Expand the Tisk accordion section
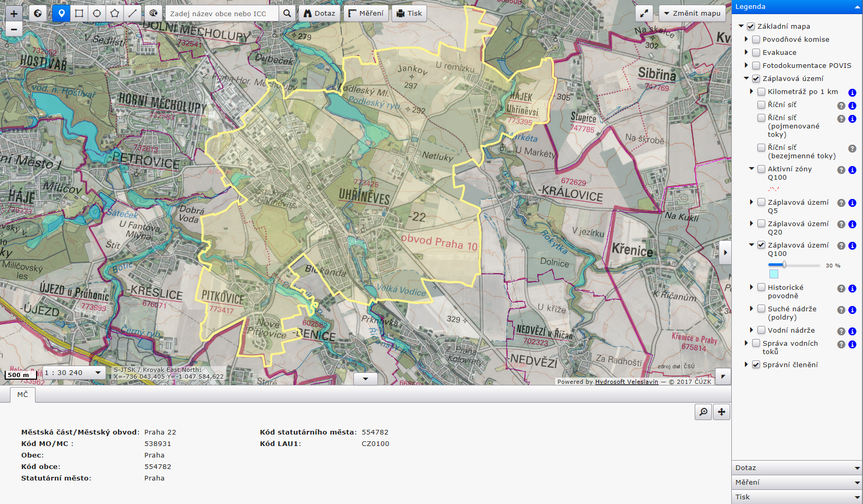Image resolution: width=863 pixels, height=504 pixels. click(797, 497)
